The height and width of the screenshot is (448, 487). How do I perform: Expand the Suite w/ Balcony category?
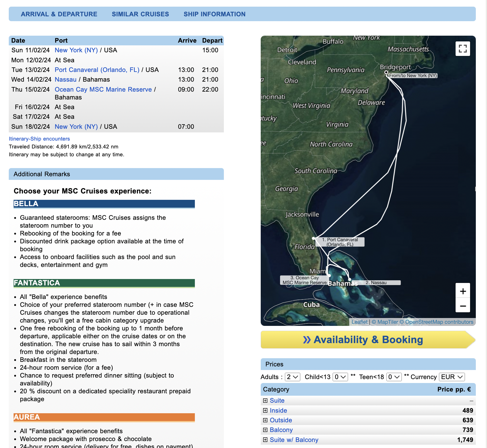265,440
